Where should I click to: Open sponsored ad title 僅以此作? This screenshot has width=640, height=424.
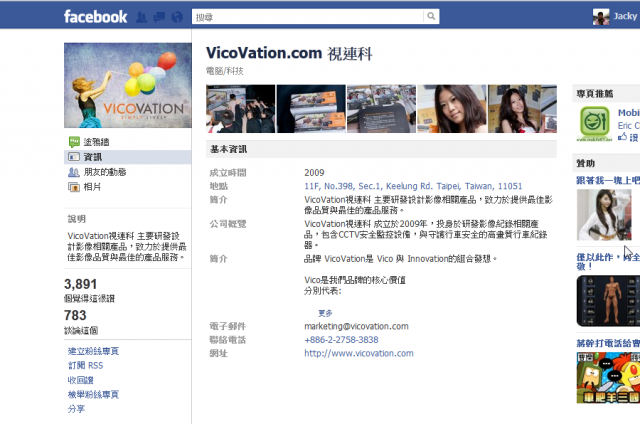(608, 261)
